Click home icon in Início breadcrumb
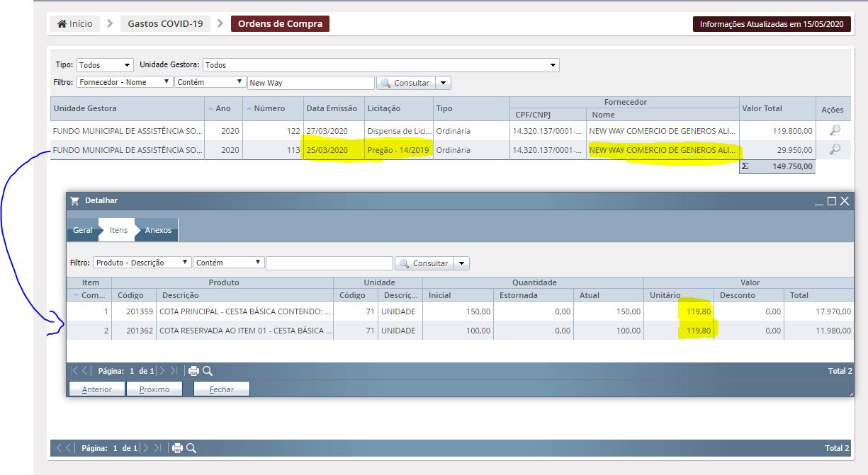The height and width of the screenshot is (475, 868). pos(62,23)
